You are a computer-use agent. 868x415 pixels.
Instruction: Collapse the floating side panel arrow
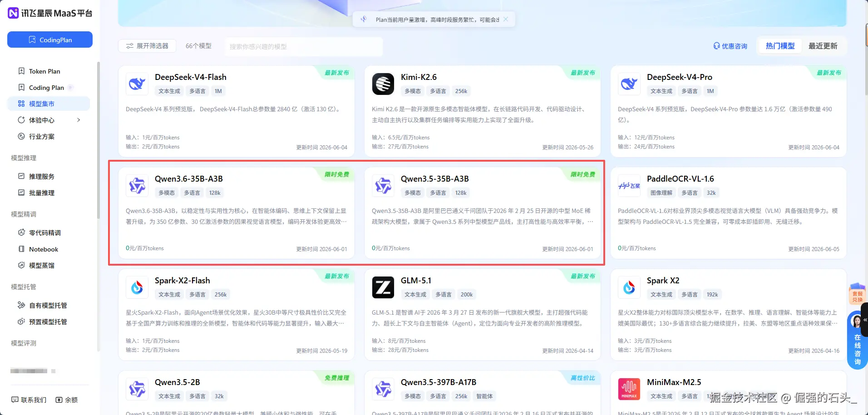(x=865, y=320)
